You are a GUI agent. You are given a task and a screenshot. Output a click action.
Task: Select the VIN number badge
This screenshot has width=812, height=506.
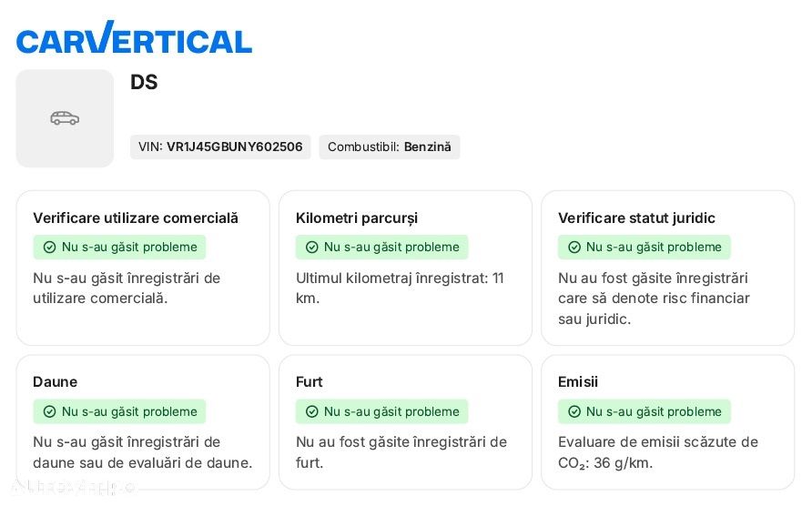(x=220, y=147)
